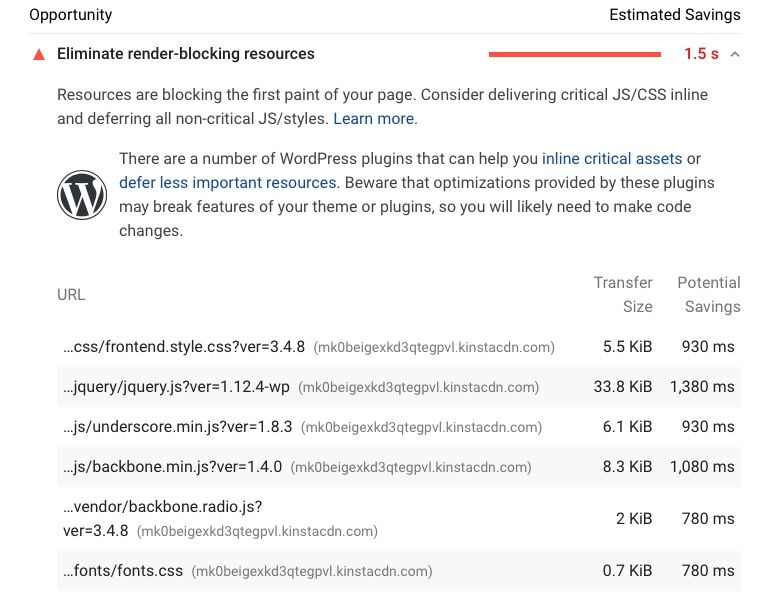Follow the defer less important resources link
Image resolution: width=778 pixels, height=599 pixels.
[x=227, y=182]
